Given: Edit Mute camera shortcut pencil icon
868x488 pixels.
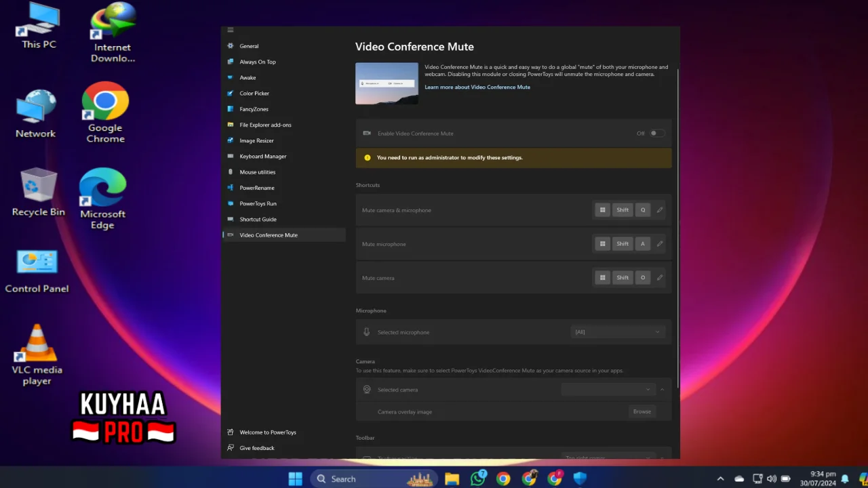Looking at the screenshot, I should 659,277.
